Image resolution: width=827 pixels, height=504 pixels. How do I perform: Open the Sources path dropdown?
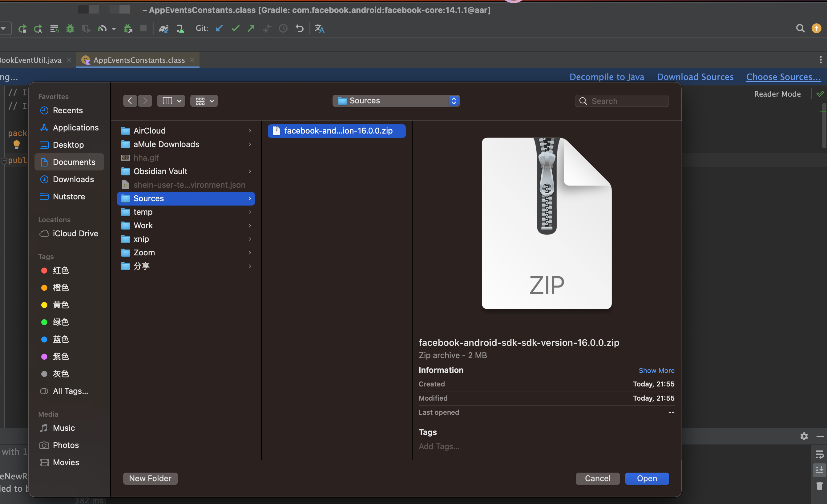point(396,101)
